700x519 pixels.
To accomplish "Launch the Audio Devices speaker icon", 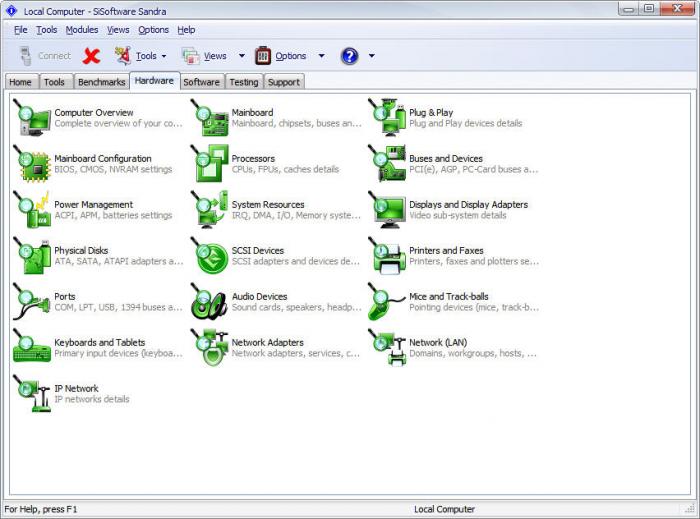I will pyautogui.click(x=210, y=301).
